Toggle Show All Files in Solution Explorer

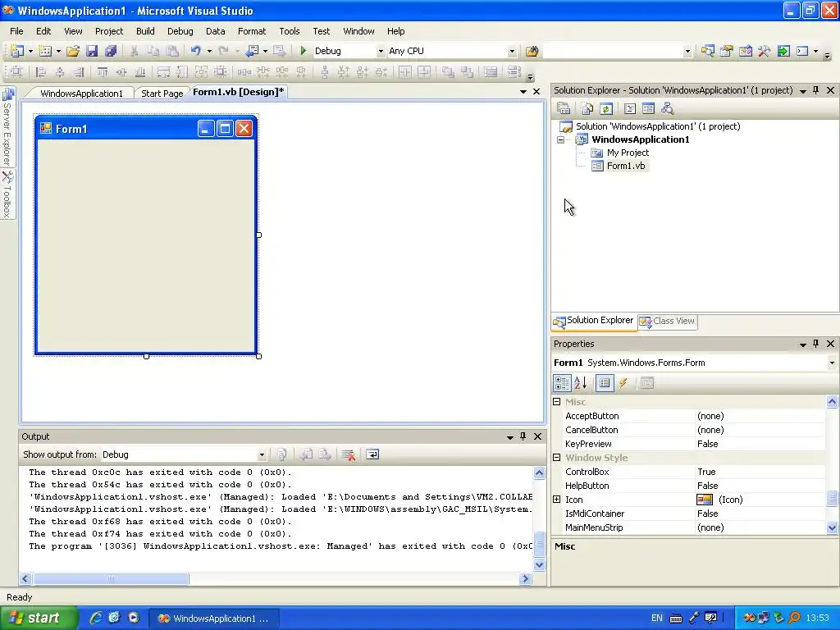point(587,109)
